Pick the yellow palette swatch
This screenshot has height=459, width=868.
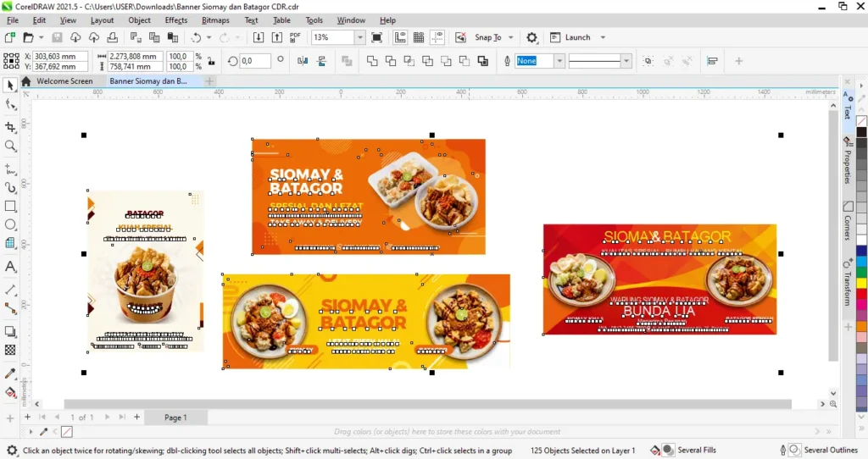(861, 283)
